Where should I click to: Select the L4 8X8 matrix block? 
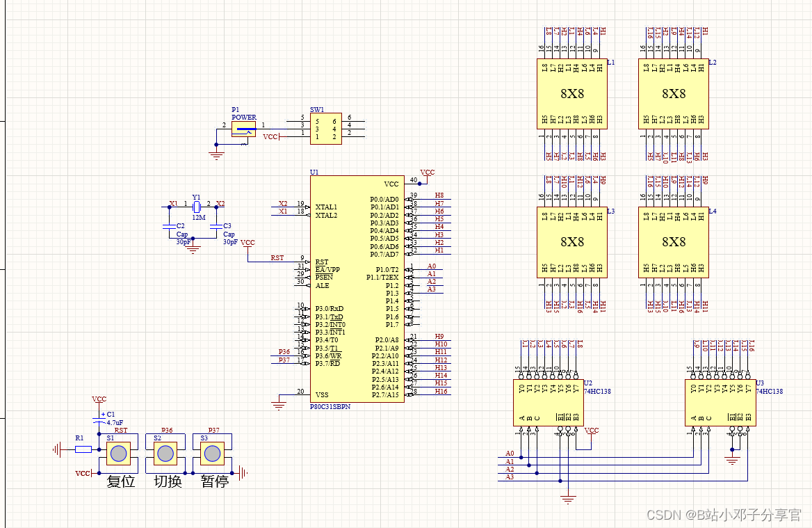click(x=673, y=242)
